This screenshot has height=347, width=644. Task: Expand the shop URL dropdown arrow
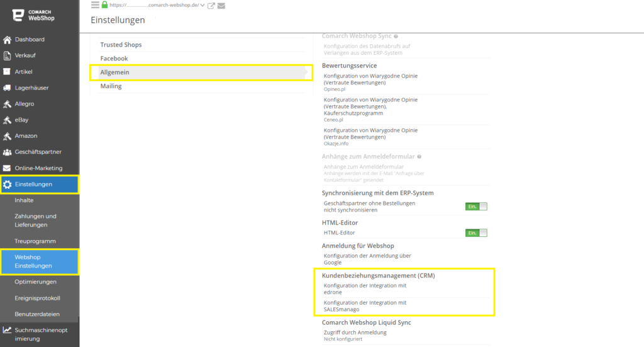tap(203, 5)
